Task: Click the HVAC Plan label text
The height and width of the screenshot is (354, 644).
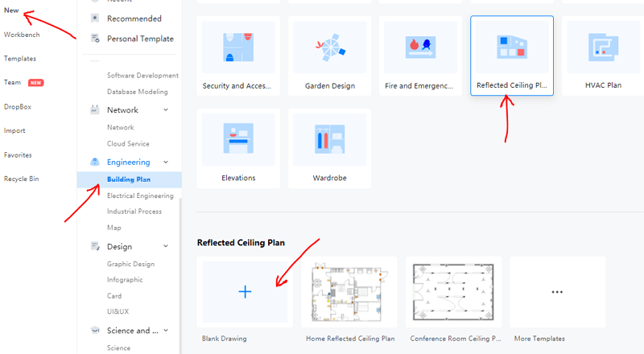Action: (603, 85)
